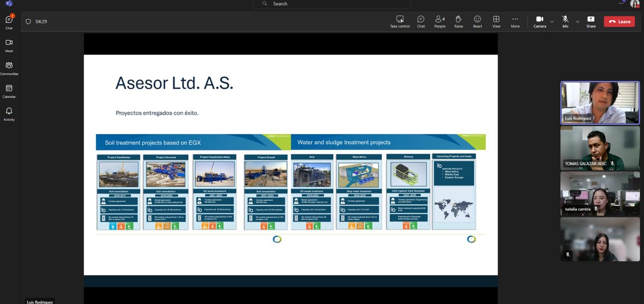Viewport: 644px width, 304px height.
Task: Open the Calendar from the sidebar
Action: [x=9, y=91]
